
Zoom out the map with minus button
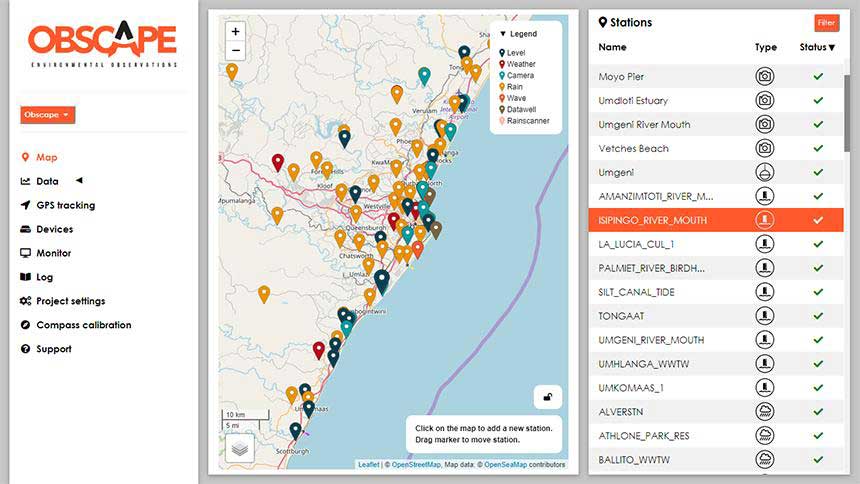click(235, 50)
